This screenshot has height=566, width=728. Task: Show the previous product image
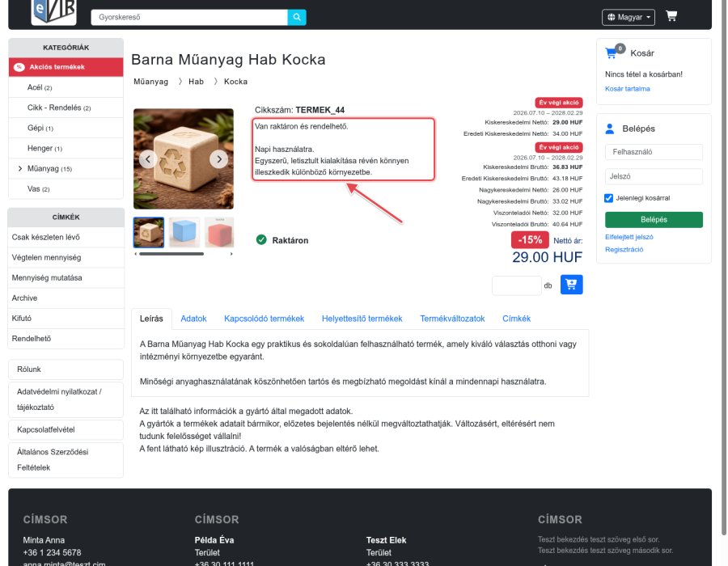point(148,159)
